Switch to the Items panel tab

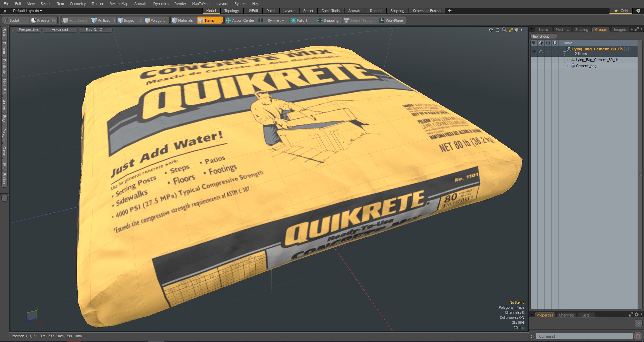click(543, 30)
